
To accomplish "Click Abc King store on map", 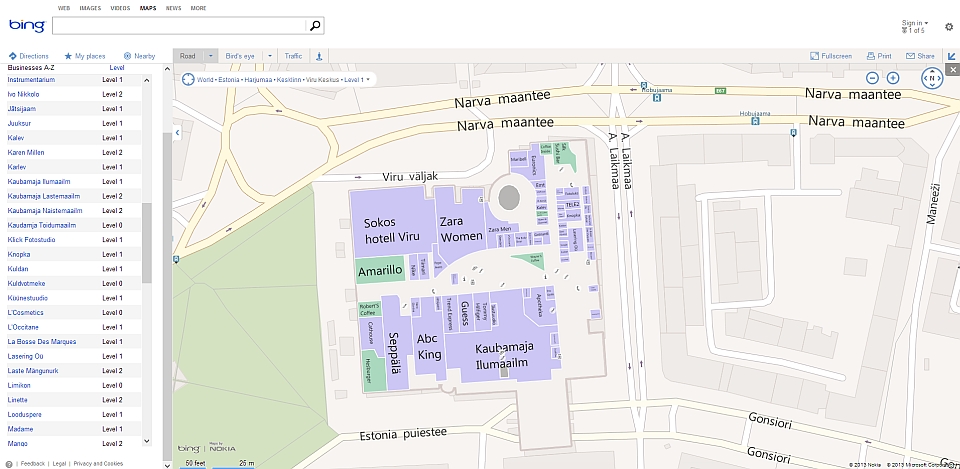I will pyautogui.click(x=429, y=347).
